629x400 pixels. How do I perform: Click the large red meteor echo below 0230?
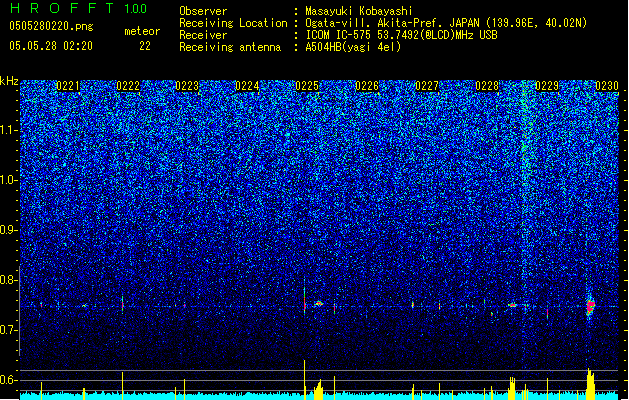(590, 307)
